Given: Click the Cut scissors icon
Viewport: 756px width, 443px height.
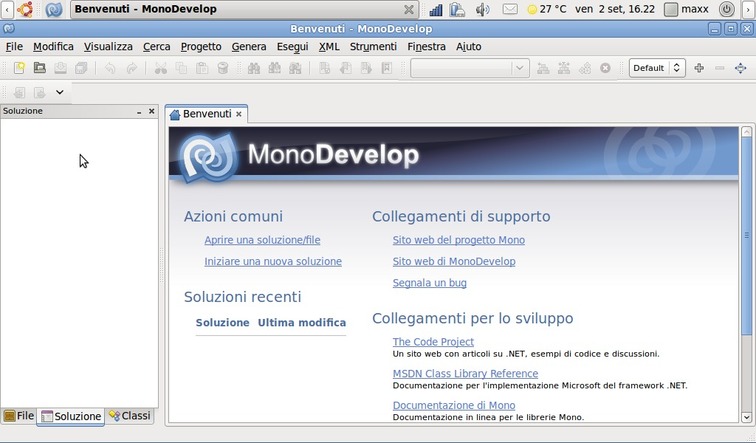Looking at the screenshot, I should coord(161,68).
